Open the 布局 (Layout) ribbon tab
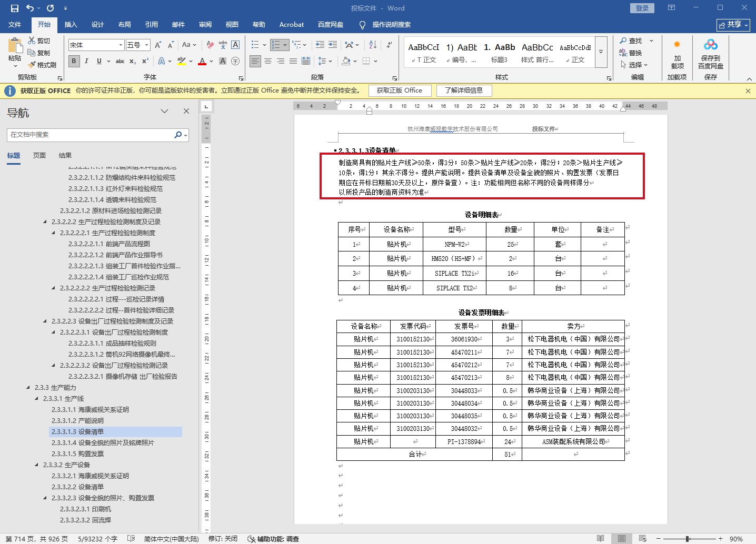Image resolution: width=756 pixels, height=544 pixels. [125, 24]
